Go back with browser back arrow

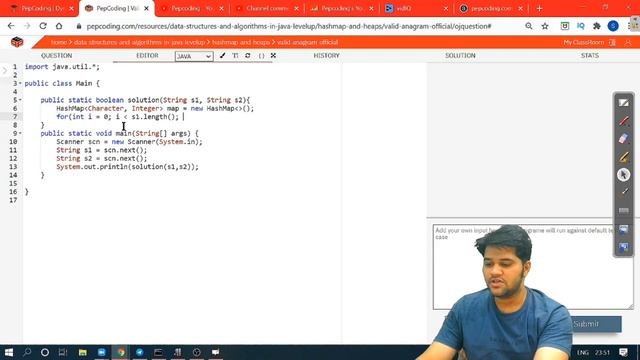pos(11,26)
